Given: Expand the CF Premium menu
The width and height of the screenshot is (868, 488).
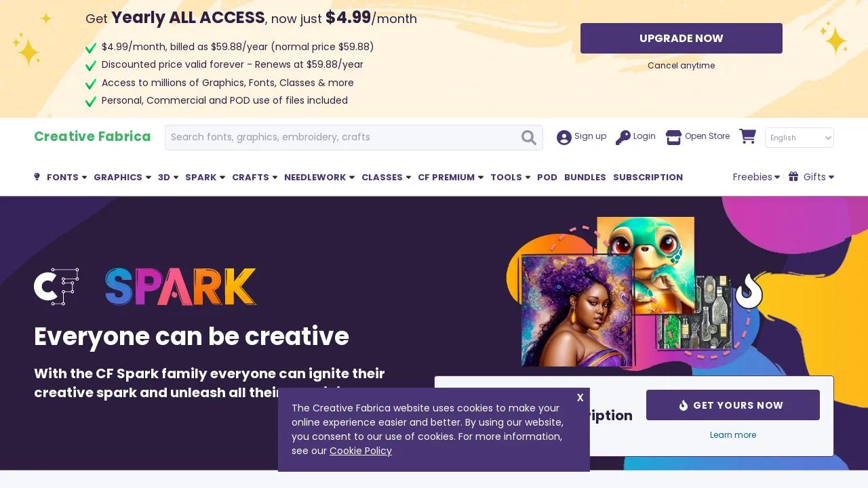Looking at the screenshot, I should point(450,178).
